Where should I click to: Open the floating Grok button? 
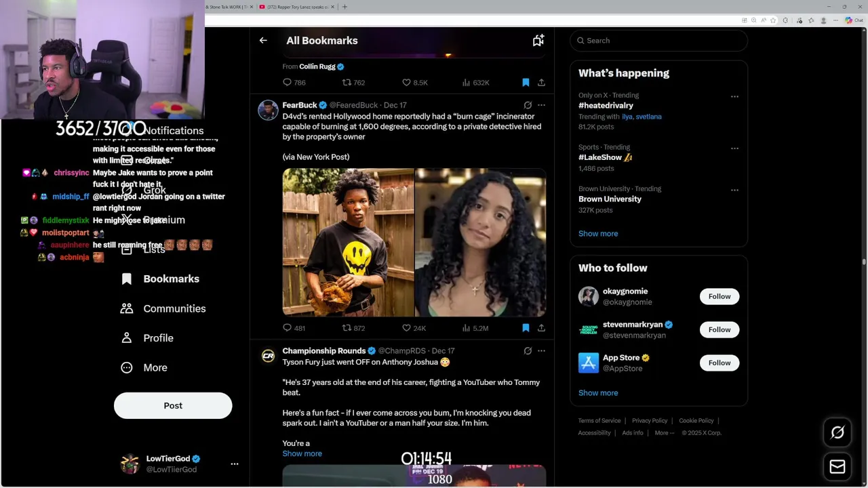click(x=837, y=432)
